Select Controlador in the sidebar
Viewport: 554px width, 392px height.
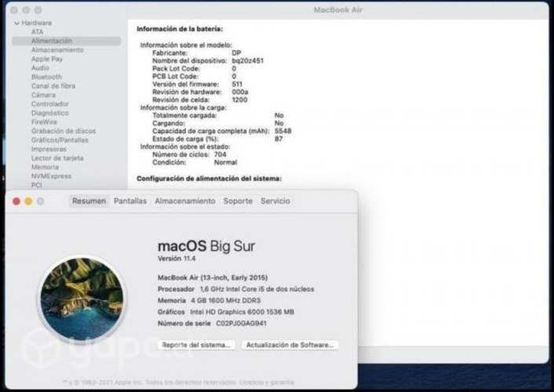pos(49,103)
